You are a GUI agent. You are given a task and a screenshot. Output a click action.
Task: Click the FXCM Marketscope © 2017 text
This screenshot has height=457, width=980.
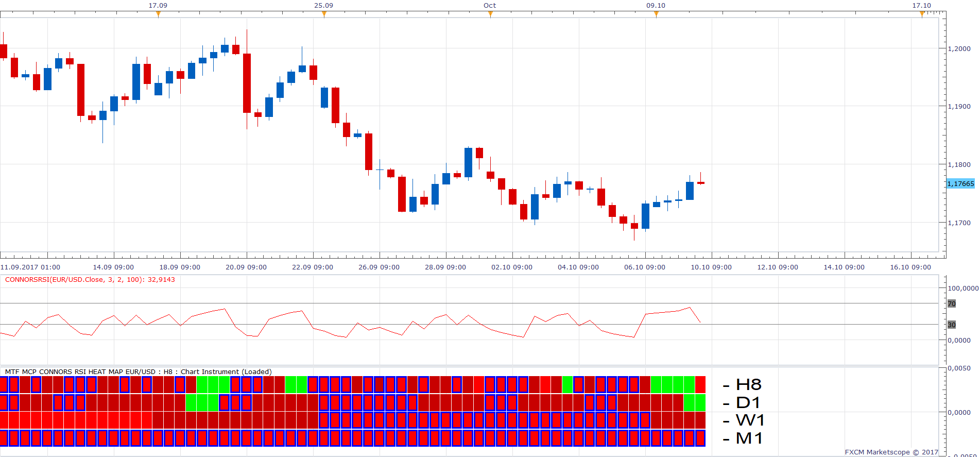click(891, 452)
